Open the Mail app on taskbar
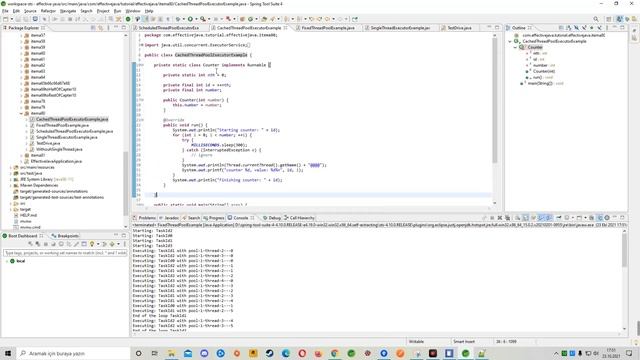Viewport: 640px width, 360px height. [188, 353]
